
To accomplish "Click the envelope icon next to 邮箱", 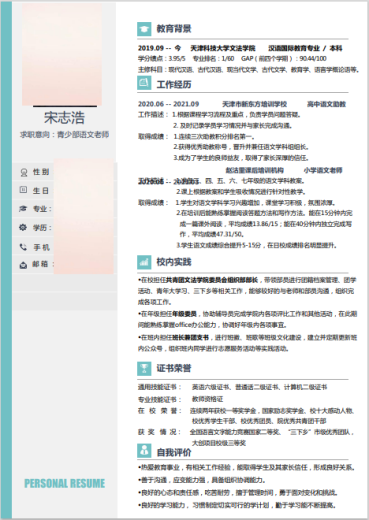I will (x=23, y=265).
